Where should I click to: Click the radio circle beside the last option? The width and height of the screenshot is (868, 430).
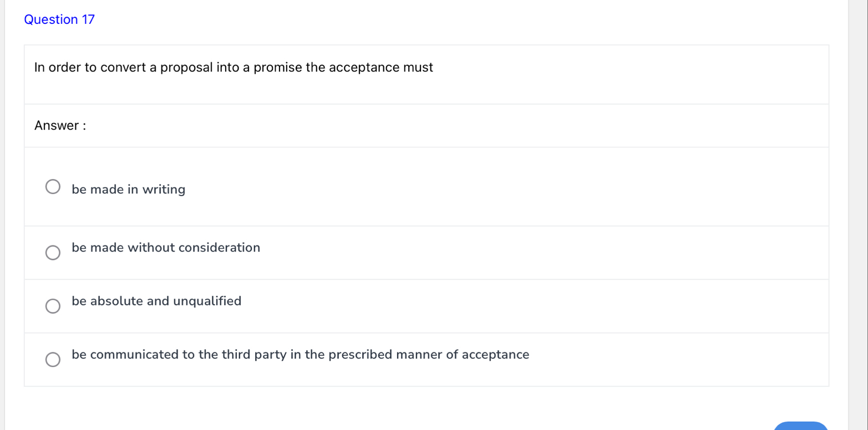point(53,360)
